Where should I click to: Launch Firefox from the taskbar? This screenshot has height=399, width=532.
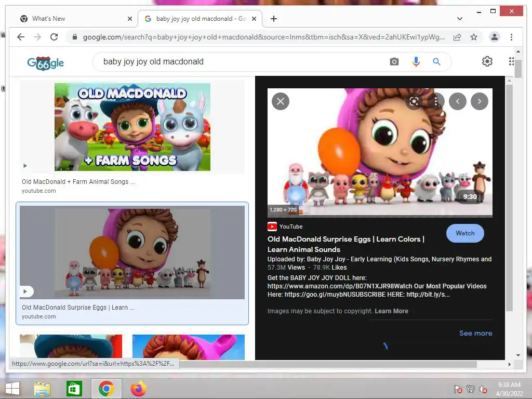pos(138,389)
